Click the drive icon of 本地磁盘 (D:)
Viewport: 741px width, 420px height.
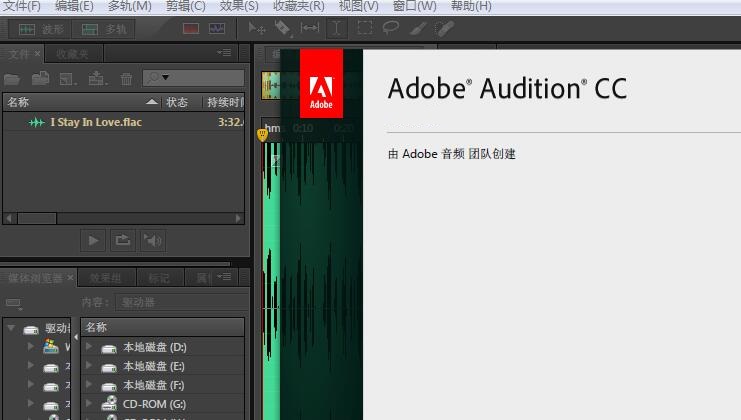click(x=109, y=349)
